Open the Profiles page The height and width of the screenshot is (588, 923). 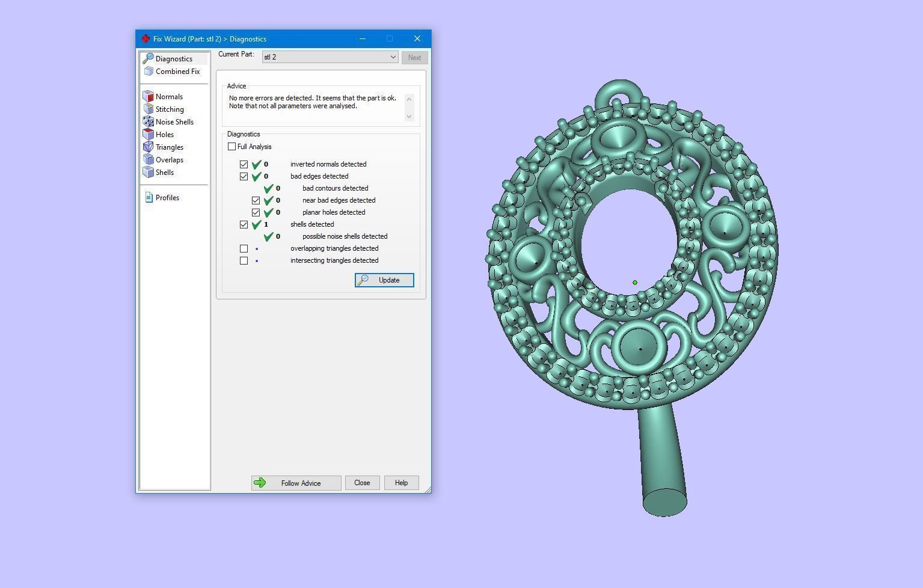click(x=167, y=197)
